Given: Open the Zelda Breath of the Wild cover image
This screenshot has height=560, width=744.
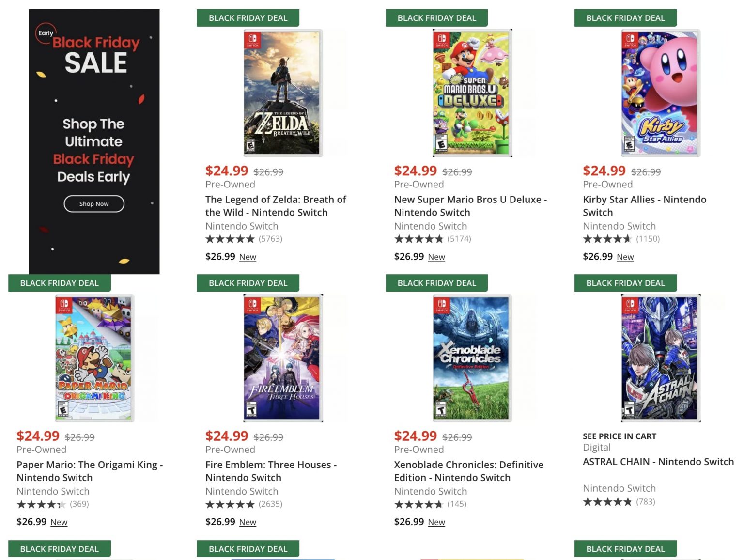Looking at the screenshot, I should (283, 93).
